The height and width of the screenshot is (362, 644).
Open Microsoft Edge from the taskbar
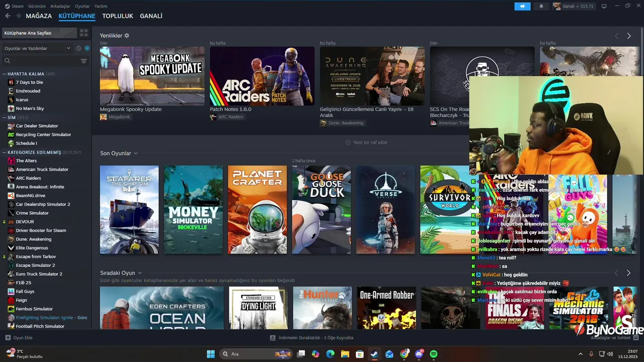tap(330, 354)
